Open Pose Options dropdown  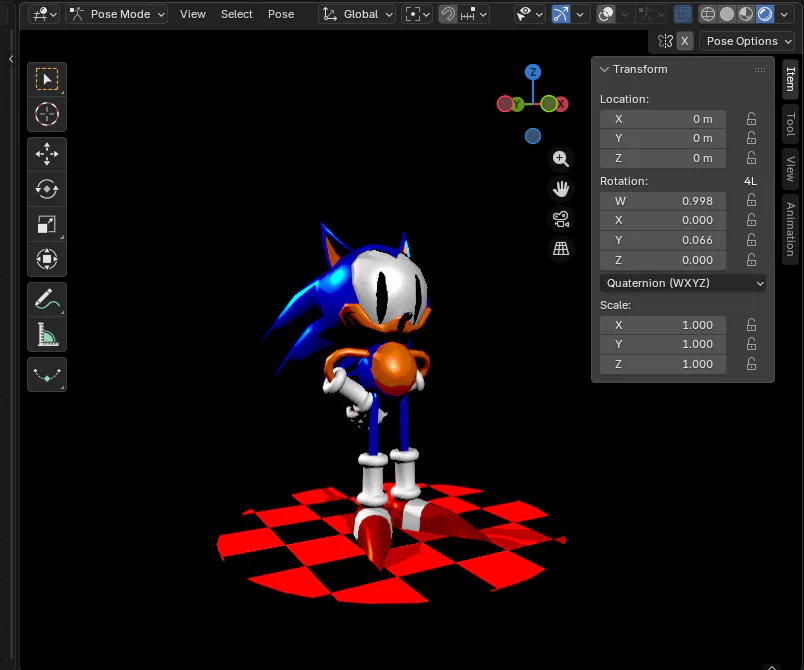pos(747,41)
